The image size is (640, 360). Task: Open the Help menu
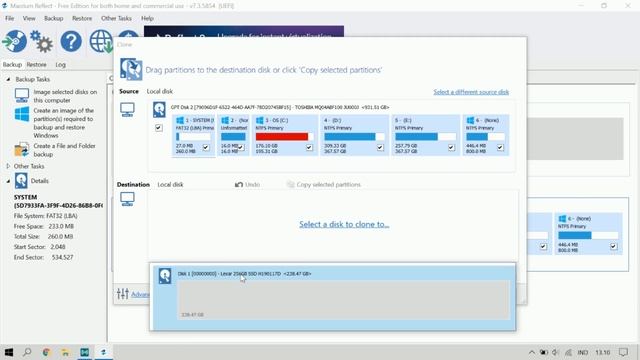(x=147, y=18)
